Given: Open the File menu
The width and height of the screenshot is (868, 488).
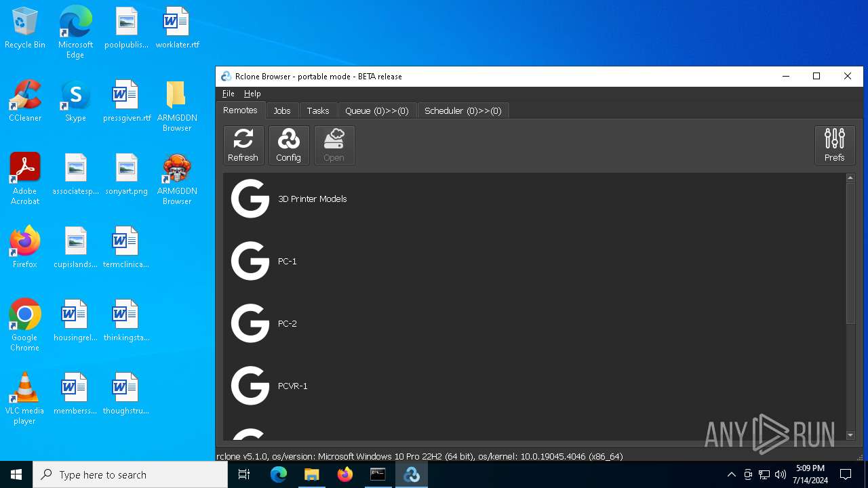Looking at the screenshot, I should click(x=229, y=94).
